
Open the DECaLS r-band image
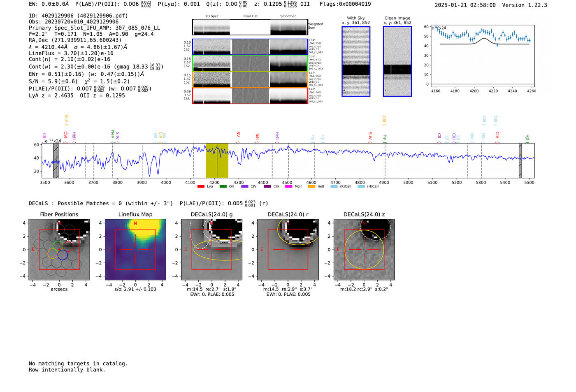[x=288, y=250]
